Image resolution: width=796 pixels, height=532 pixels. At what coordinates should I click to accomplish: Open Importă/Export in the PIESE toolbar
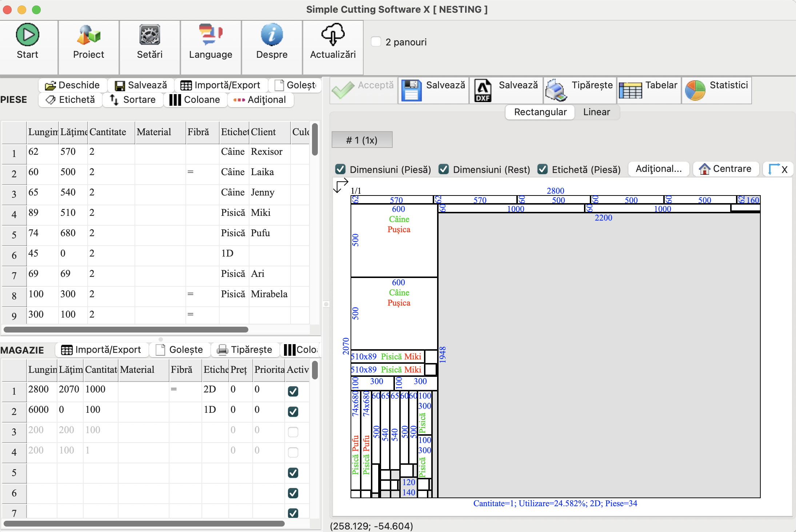click(x=221, y=85)
